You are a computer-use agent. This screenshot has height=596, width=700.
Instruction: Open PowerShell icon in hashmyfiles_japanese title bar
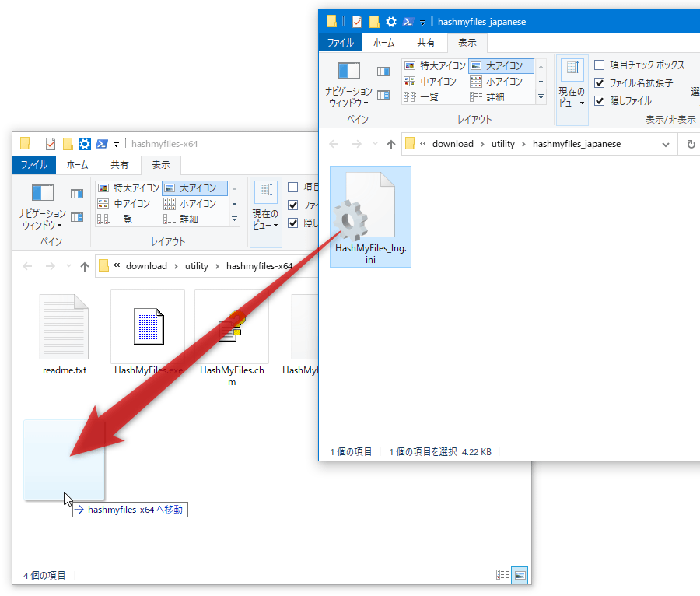click(x=408, y=22)
